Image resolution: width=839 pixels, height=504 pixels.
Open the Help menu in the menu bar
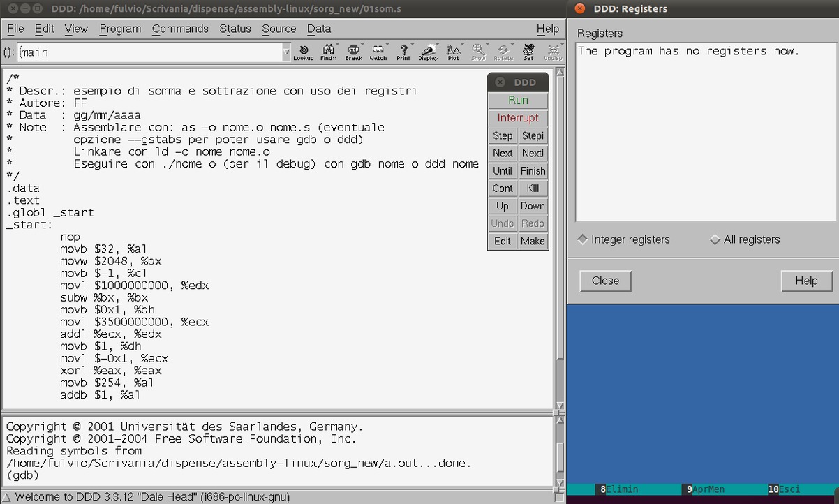548,29
